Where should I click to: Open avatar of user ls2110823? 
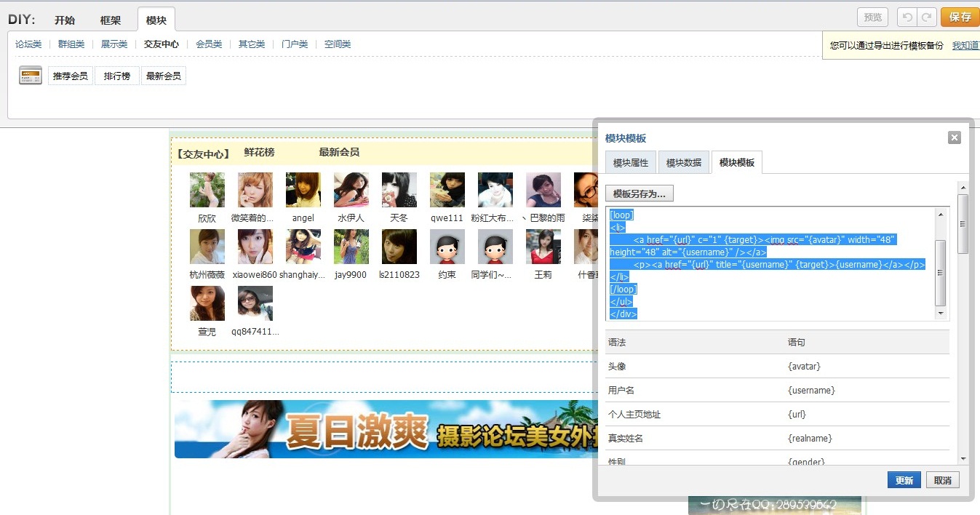[x=399, y=247]
